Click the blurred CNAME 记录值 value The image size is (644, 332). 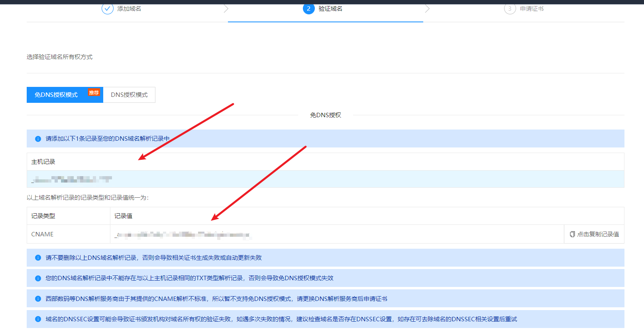(183, 235)
